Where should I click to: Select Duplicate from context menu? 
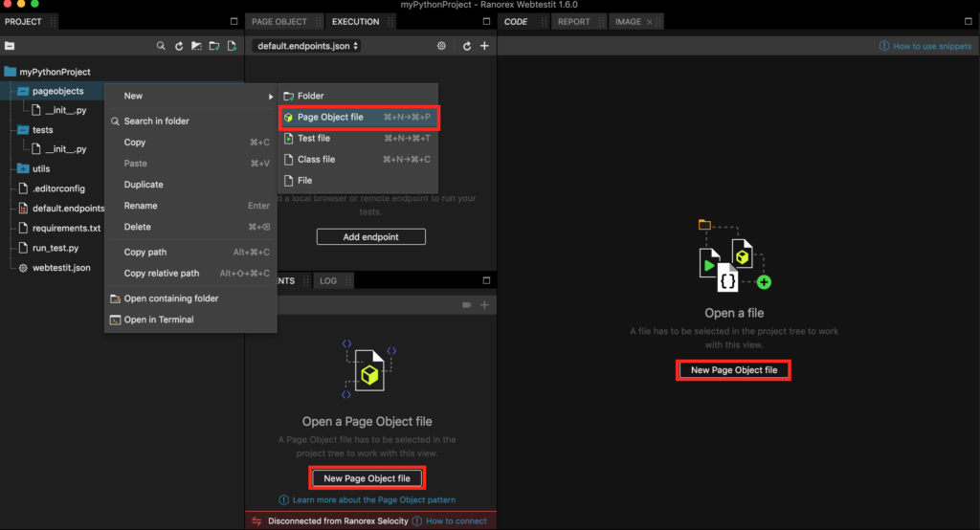(190, 185)
